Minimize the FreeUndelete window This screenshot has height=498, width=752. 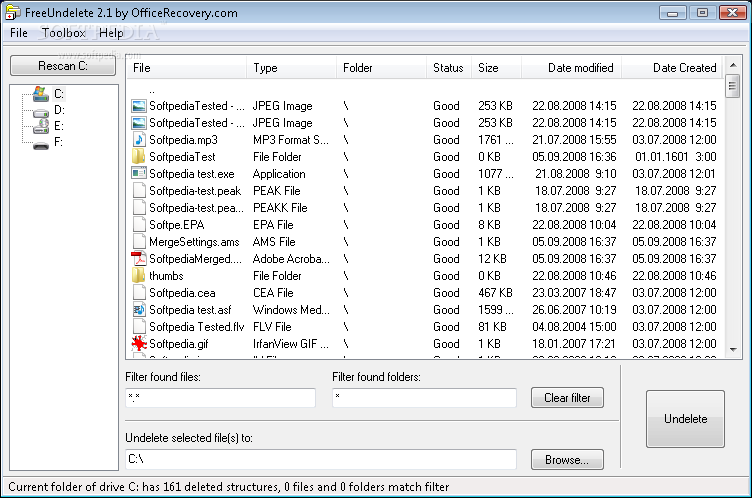click(672, 12)
